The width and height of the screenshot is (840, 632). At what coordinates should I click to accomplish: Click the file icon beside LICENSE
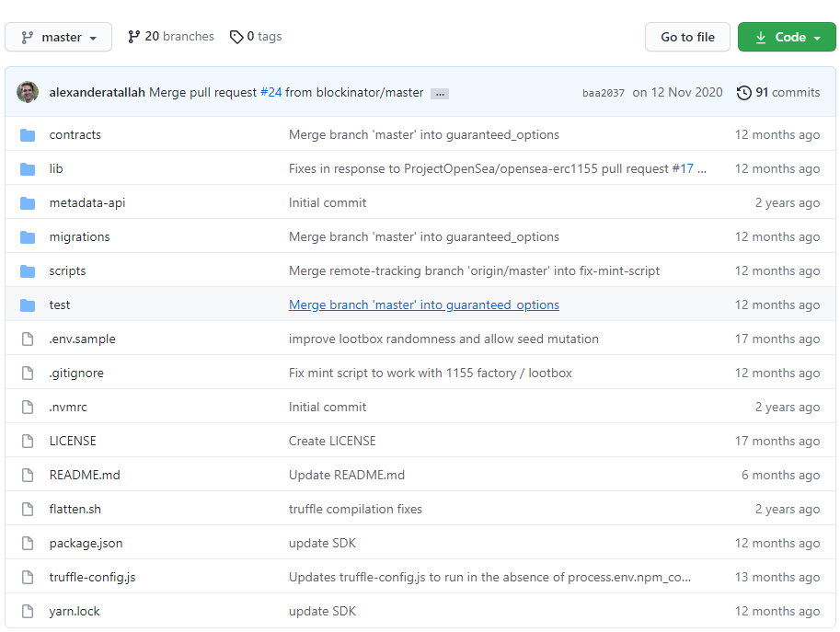tap(28, 442)
